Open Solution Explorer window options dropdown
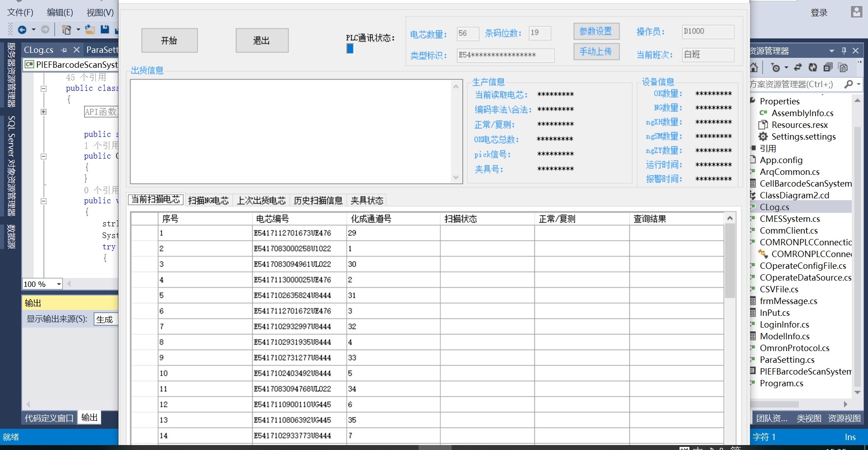868x450 pixels. click(x=831, y=51)
